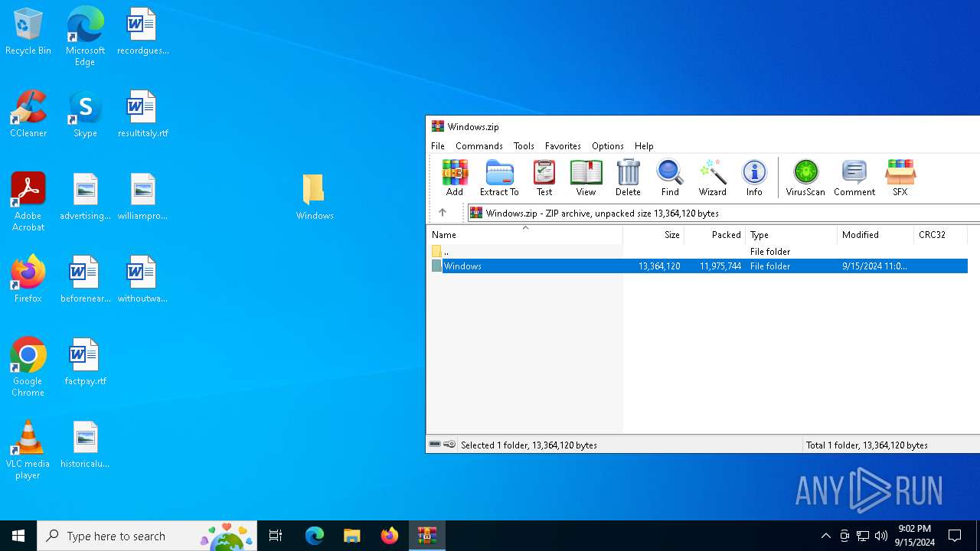Screen dimensions: 980x551
Task: Open the Options menu
Action: click(608, 145)
